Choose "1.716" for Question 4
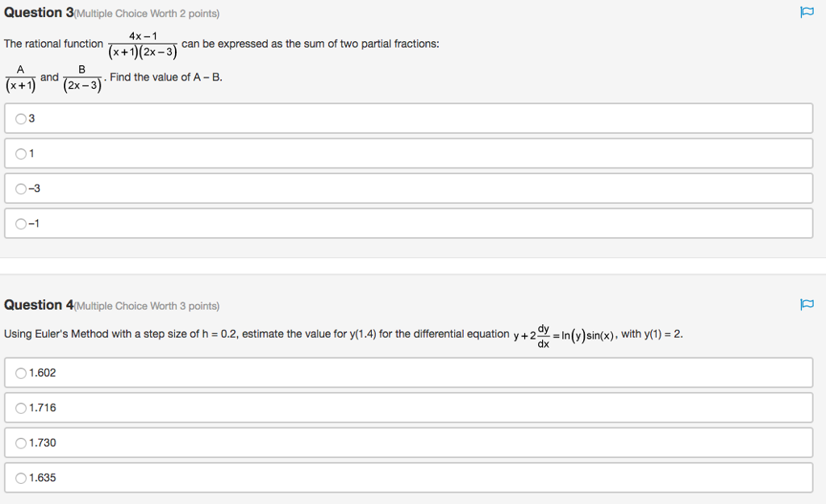 19,407
